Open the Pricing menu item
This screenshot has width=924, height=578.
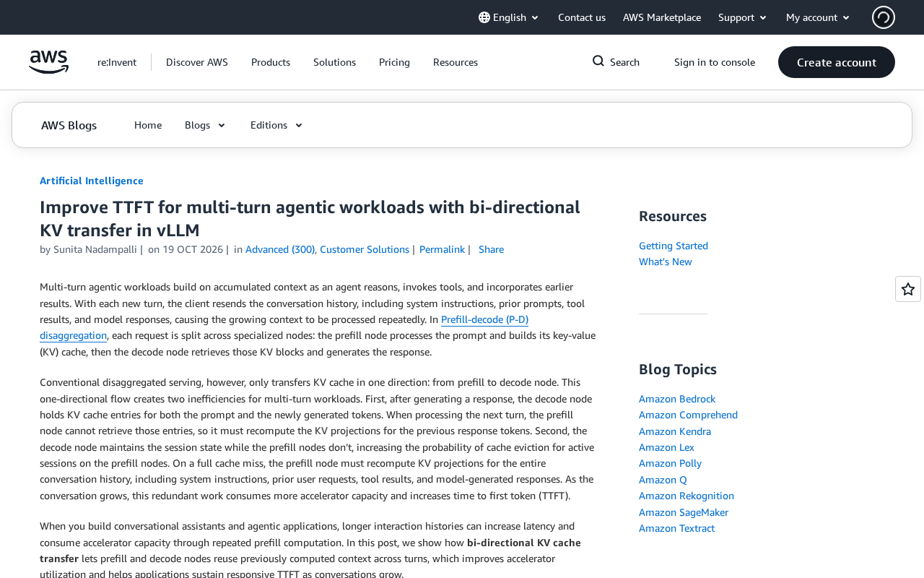(394, 62)
